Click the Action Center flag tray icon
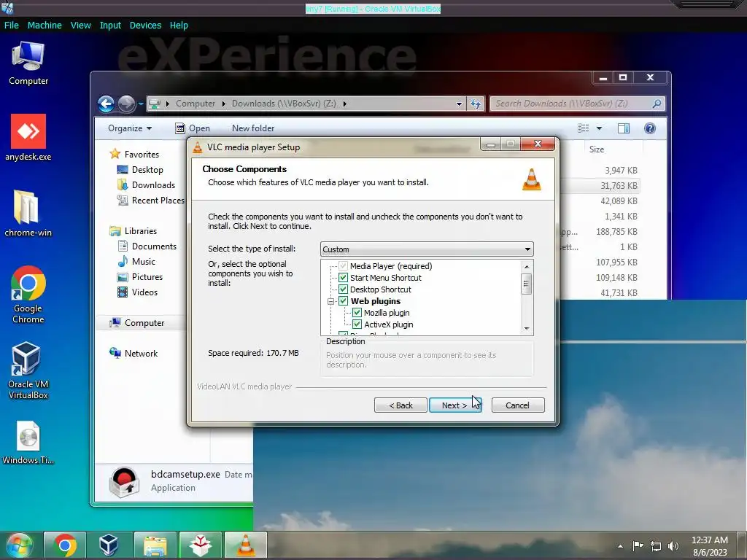Image resolution: width=747 pixels, height=560 pixels. pos(638,545)
